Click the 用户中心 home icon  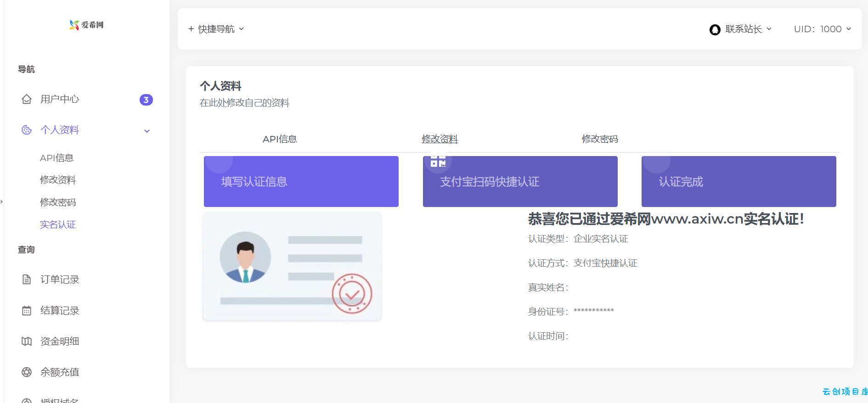coord(27,99)
